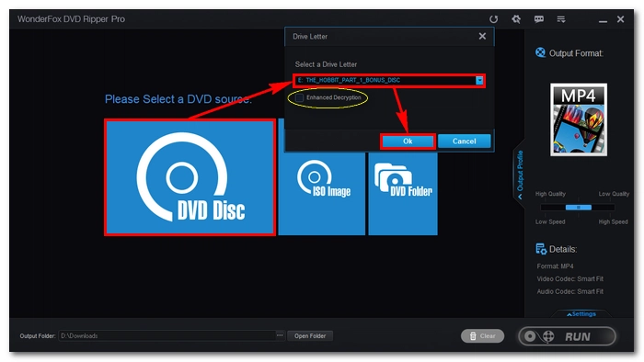
Task: Open the drive letter dropdown arrow
Action: (x=479, y=80)
